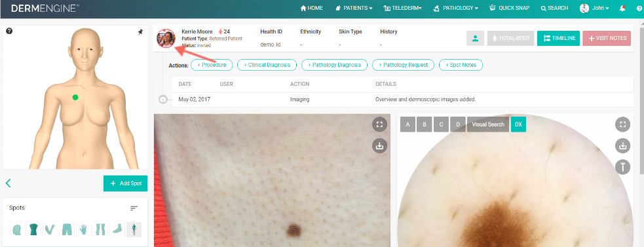Show spots for the full body
Screen dimensions: 644x247
(134, 229)
